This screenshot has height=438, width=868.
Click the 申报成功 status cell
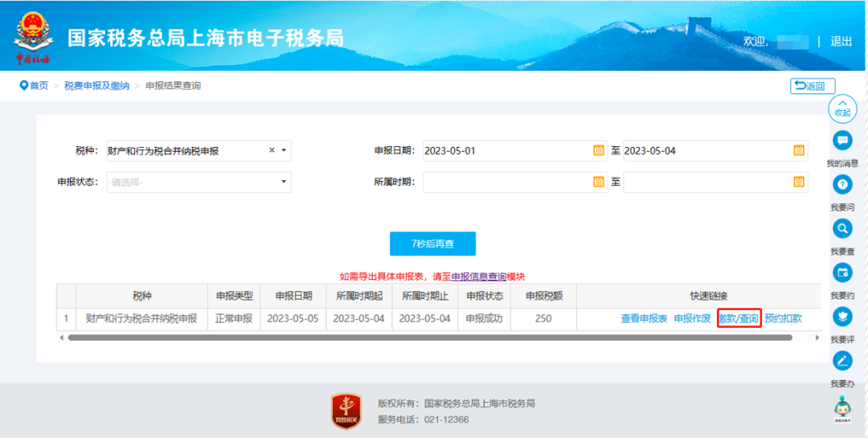click(485, 319)
